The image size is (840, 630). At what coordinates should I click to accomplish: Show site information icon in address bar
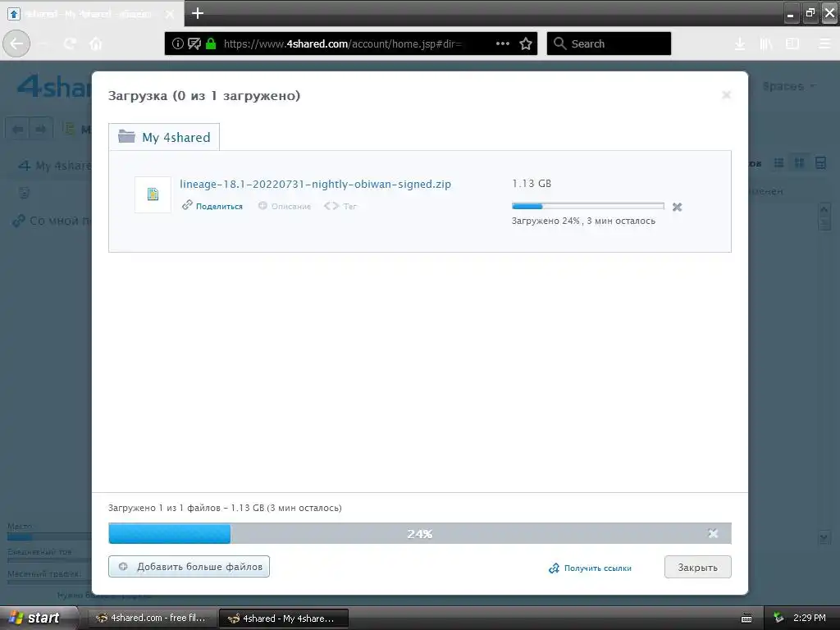coord(177,44)
